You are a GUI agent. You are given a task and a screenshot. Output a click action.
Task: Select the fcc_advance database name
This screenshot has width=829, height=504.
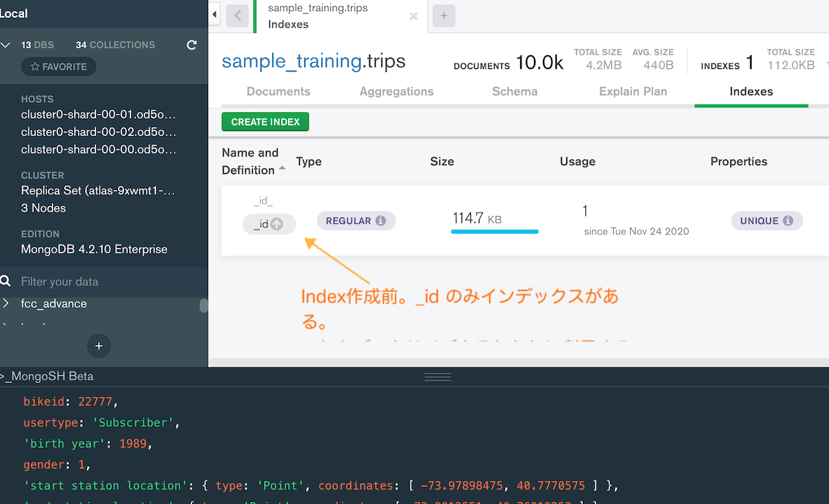[54, 304]
